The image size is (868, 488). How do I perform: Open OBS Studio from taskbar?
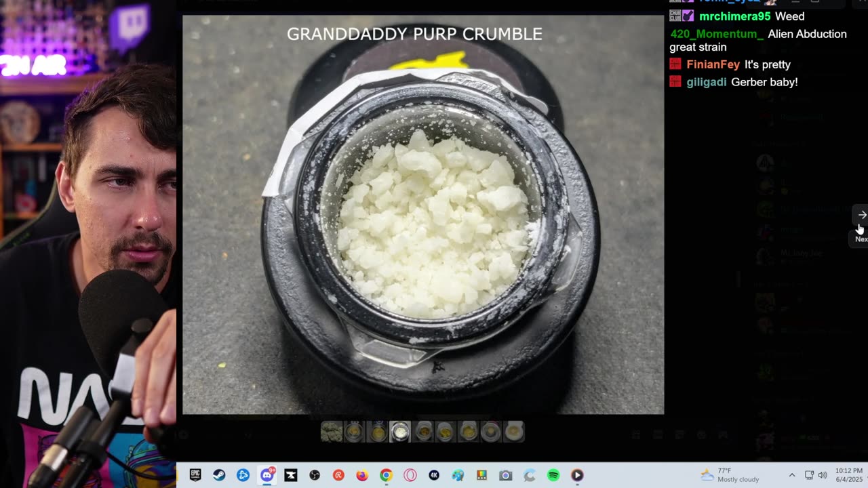click(315, 475)
